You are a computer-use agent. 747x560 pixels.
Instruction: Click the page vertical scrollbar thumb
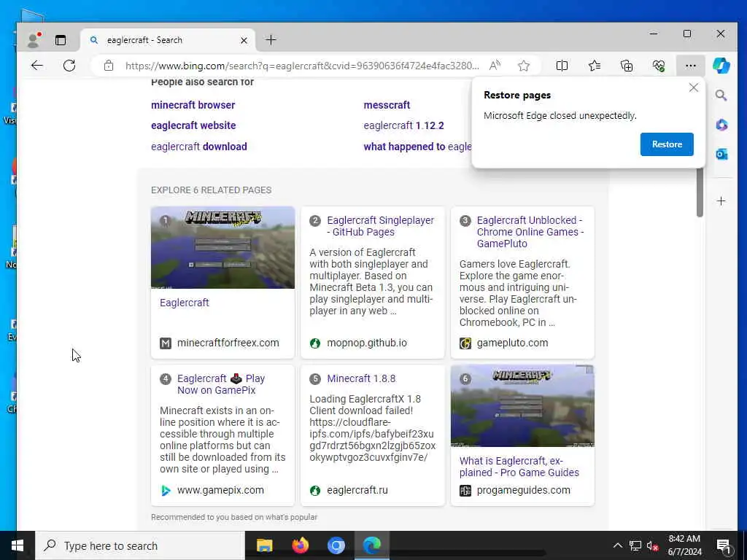[700, 192]
